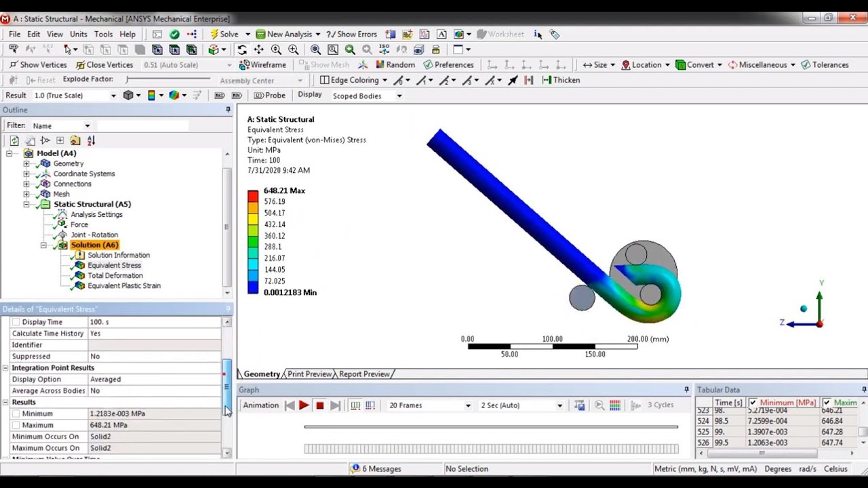Click the Export Video File icon

pyautogui.click(x=579, y=405)
